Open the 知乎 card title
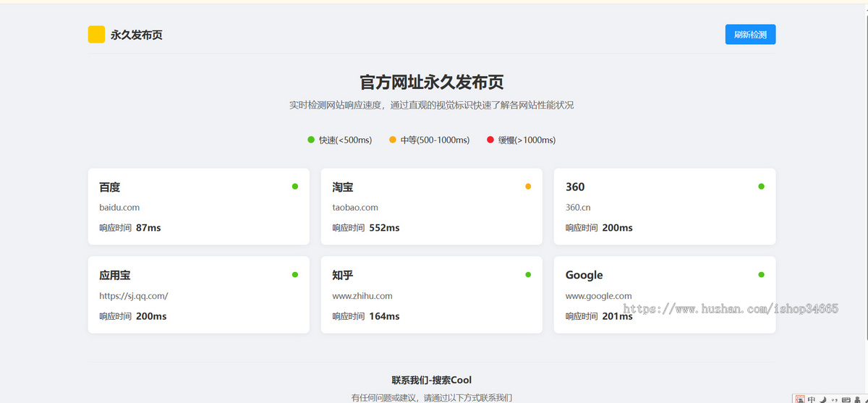 coord(343,276)
